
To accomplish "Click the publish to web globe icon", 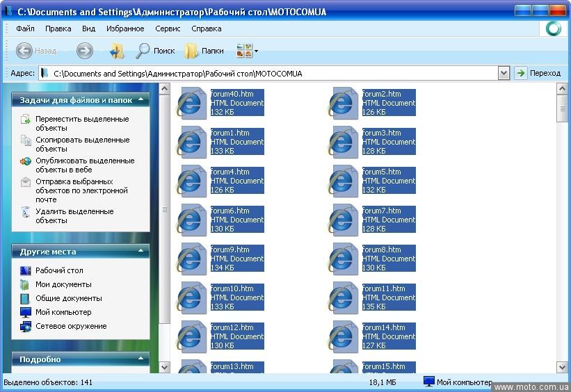I will coord(26,161).
